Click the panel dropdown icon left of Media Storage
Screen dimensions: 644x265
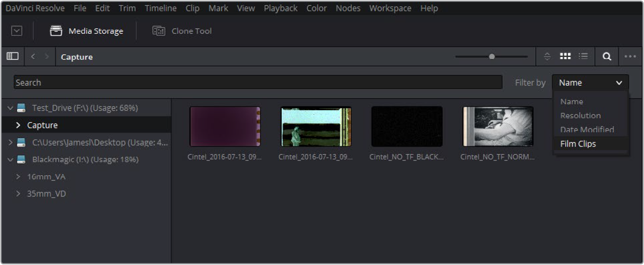[17, 31]
